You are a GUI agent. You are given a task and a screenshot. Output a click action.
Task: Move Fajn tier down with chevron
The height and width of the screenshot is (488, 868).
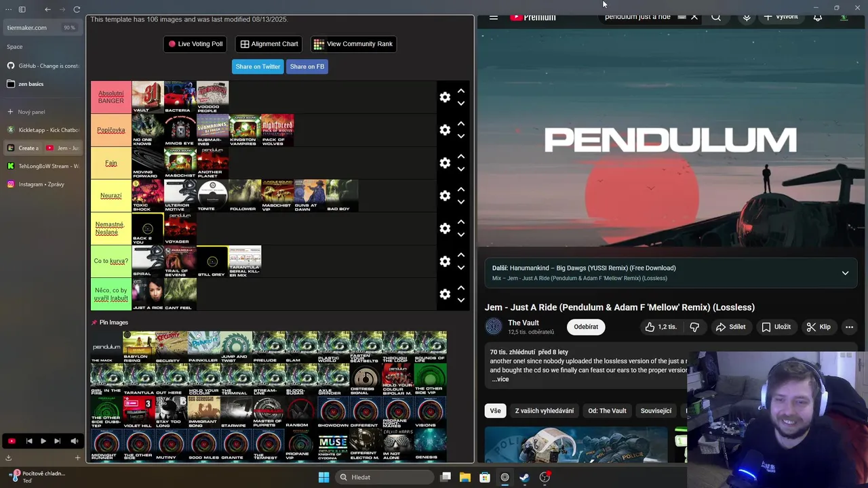(461, 169)
